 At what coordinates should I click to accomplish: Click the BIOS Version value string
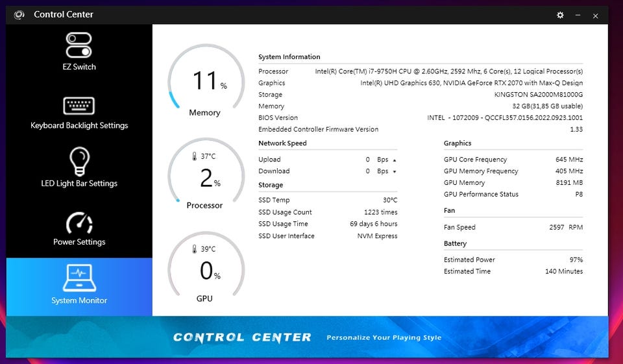coord(505,117)
